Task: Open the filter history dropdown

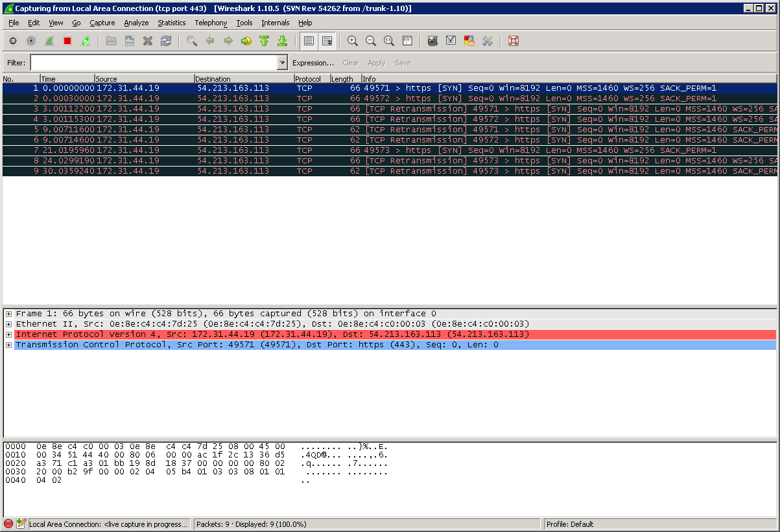Action: (x=282, y=63)
